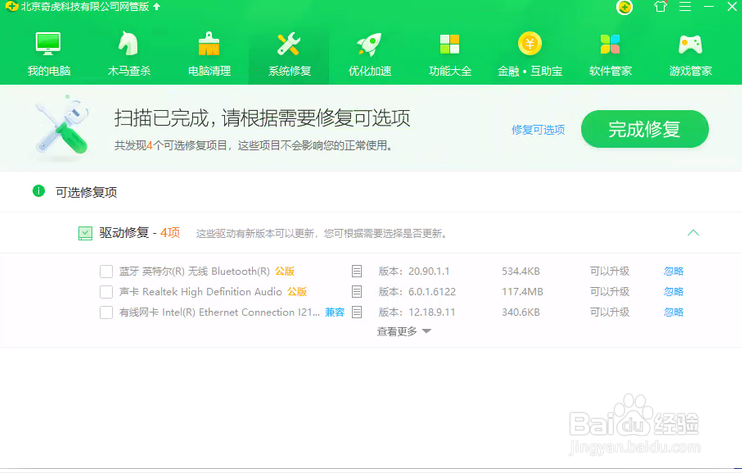Ignore the Realtek audio driver update

[x=673, y=291]
